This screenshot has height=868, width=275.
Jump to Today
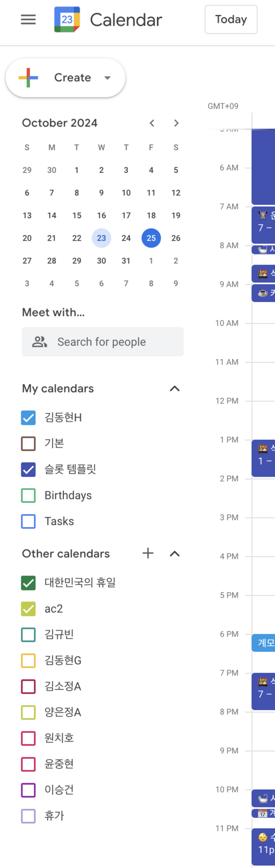[x=231, y=20]
